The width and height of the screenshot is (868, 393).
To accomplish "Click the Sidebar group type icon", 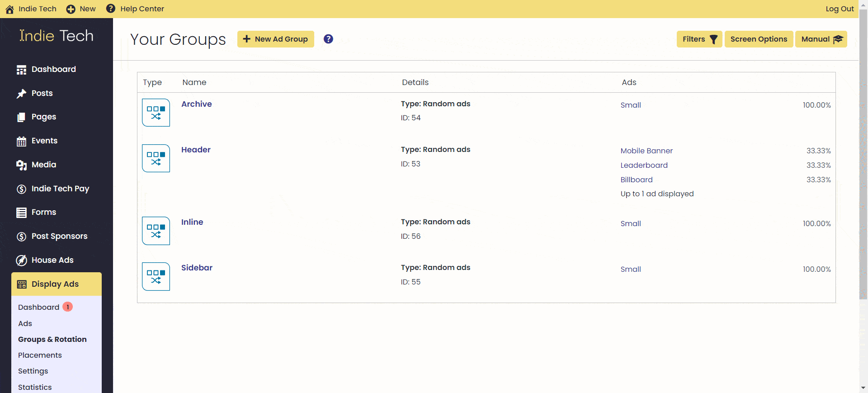I will (156, 276).
